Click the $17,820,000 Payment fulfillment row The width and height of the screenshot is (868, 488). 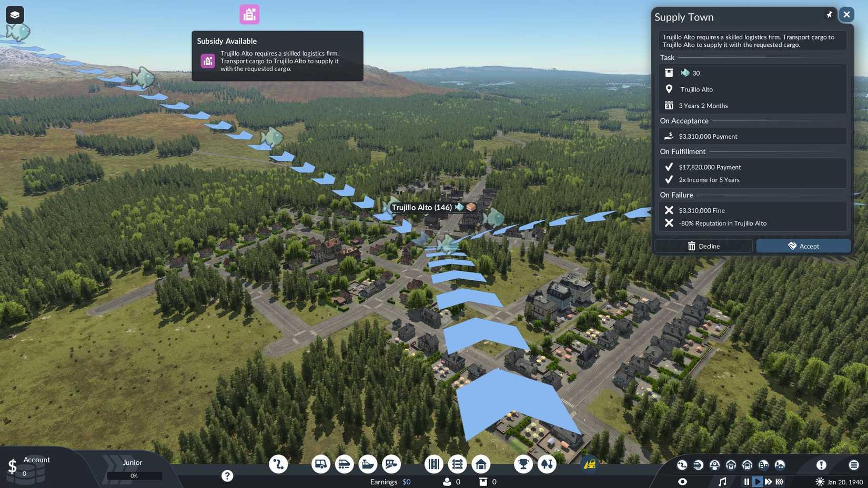tap(753, 167)
